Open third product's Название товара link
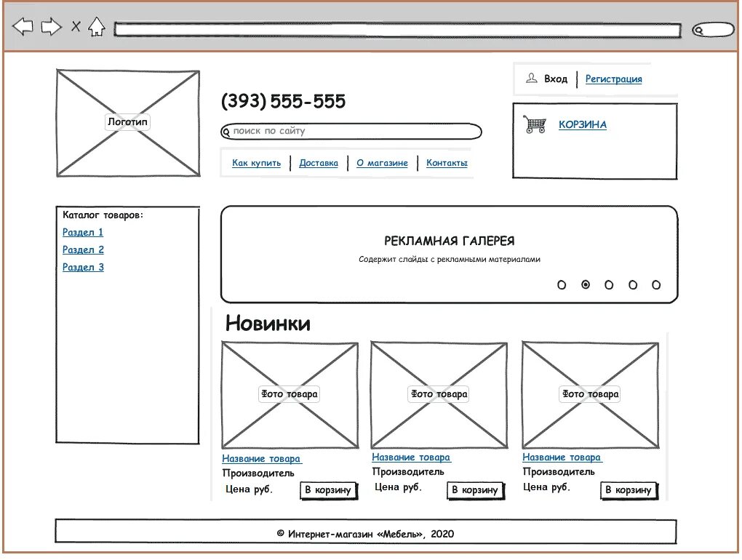 562,457
